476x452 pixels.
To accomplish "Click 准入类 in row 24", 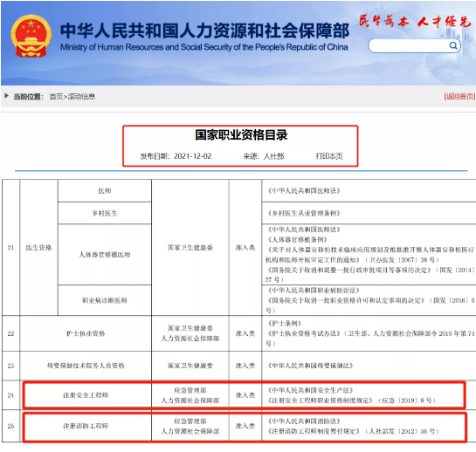I will [245, 395].
